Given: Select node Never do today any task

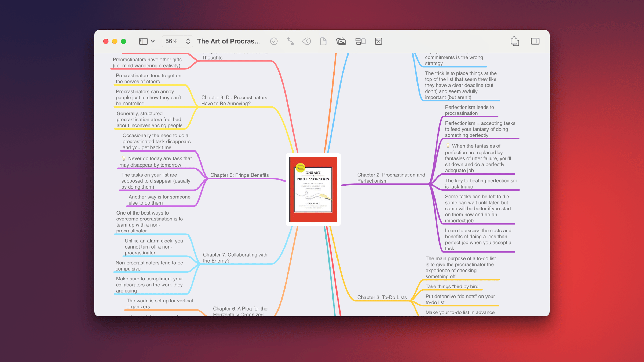Looking at the screenshot, I should (156, 162).
